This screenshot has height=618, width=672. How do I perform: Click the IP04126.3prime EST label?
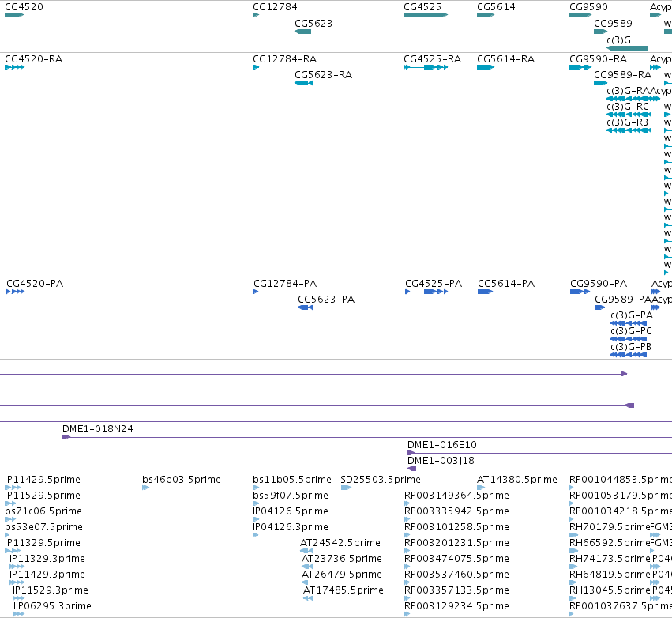click(x=290, y=527)
